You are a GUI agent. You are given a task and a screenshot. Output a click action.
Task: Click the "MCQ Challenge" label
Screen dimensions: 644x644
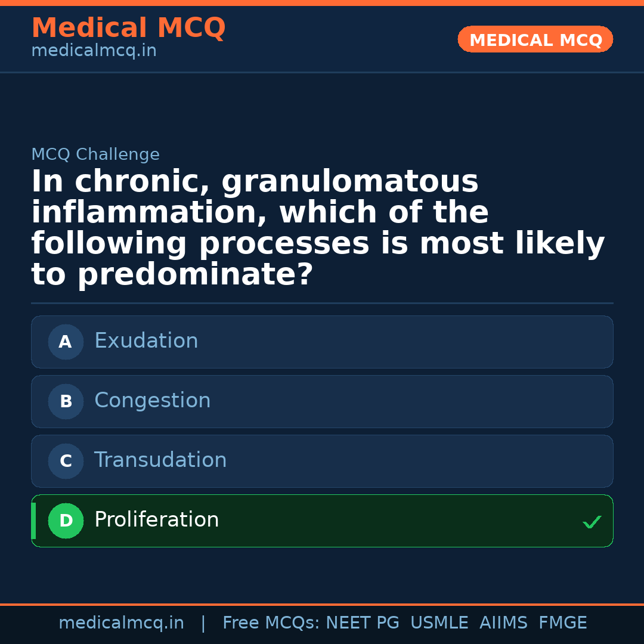(95, 155)
